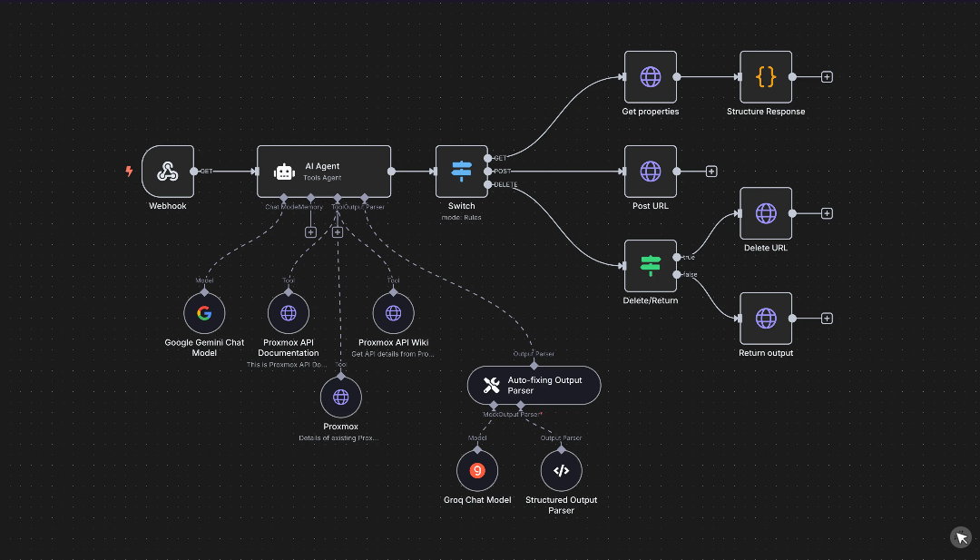Add a Tool sub-node to AI Agent
Screen dimensions: 980x560
[338, 231]
